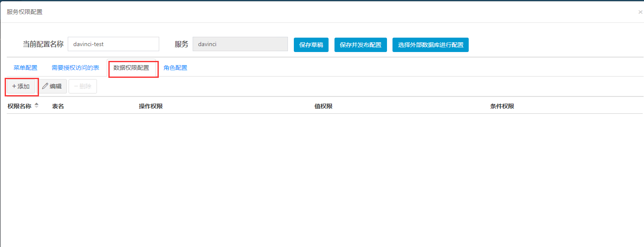Click the 权限名称 column header text
Screen dimensions: 644x247
(x=19, y=106)
